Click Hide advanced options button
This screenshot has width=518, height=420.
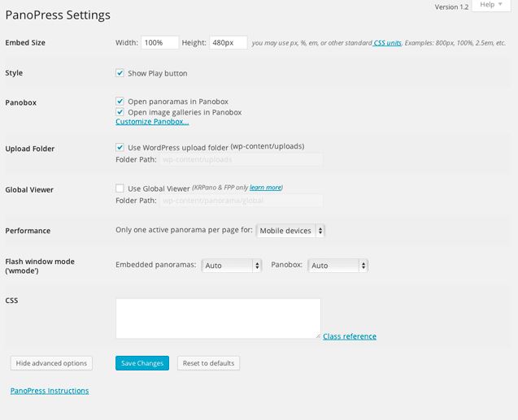[51, 363]
